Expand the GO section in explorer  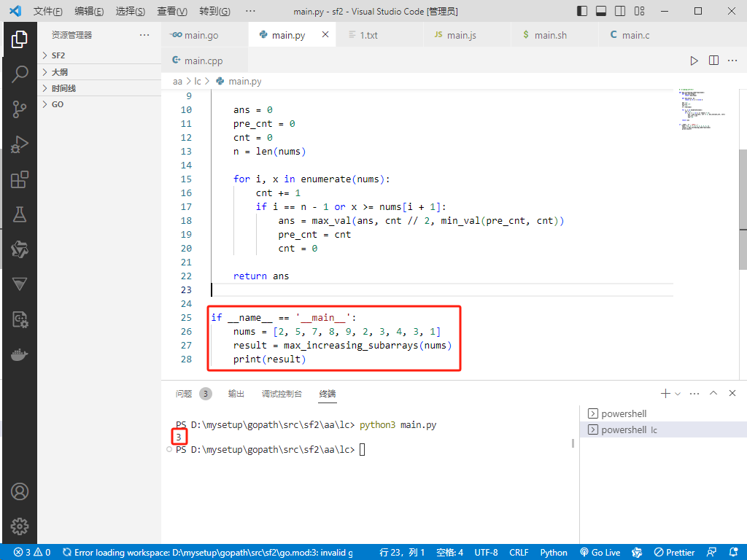99,104
